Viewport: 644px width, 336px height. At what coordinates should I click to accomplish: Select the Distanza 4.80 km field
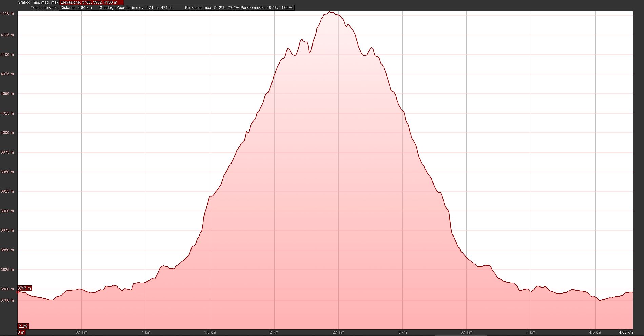[78, 8]
